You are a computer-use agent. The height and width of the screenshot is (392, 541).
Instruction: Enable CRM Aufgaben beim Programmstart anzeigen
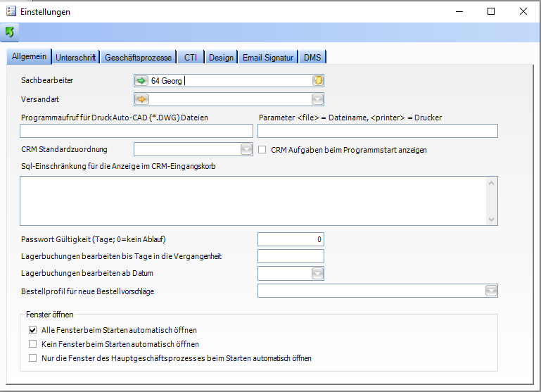262,149
